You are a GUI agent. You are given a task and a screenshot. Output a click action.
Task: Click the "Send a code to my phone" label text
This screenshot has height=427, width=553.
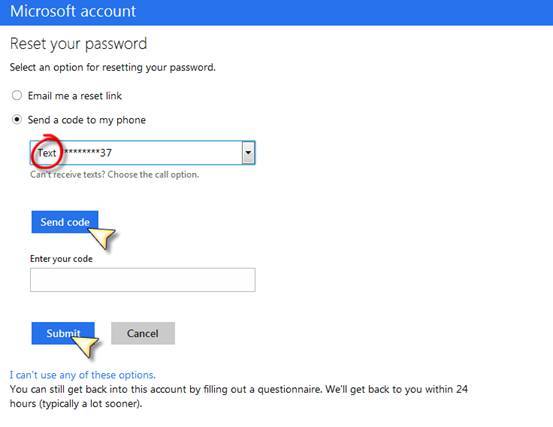coord(87,120)
